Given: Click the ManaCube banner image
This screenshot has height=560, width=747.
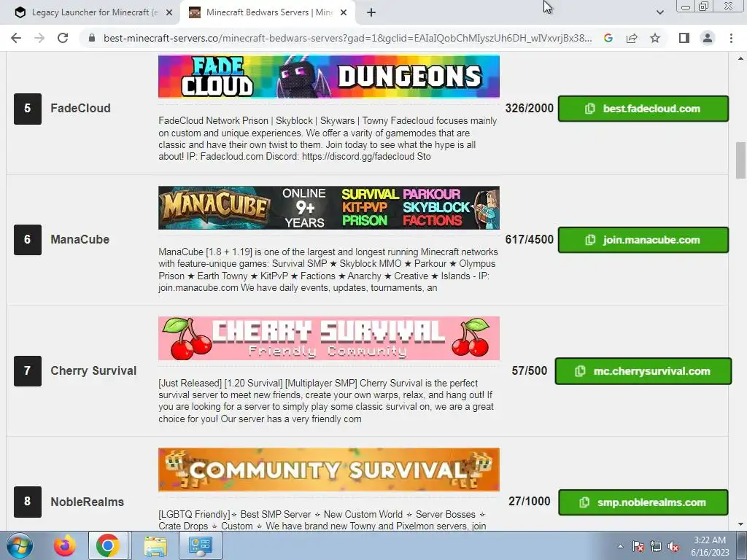Looking at the screenshot, I should [x=329, y=208].
